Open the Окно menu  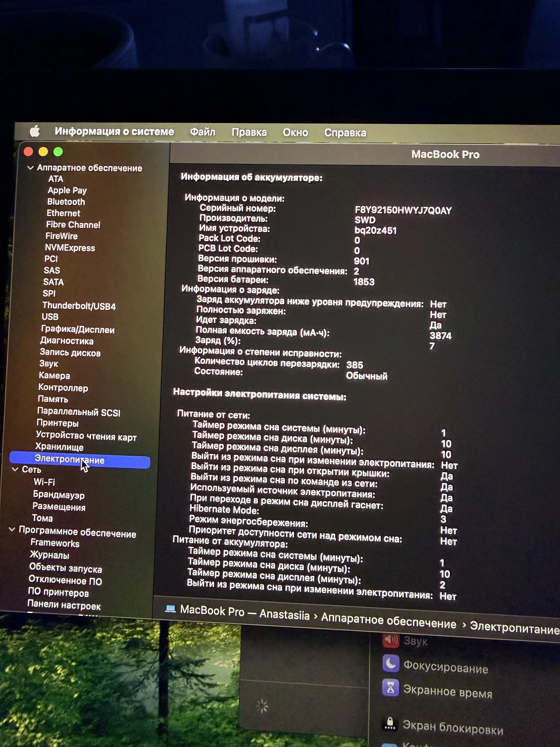coord(296,133)
